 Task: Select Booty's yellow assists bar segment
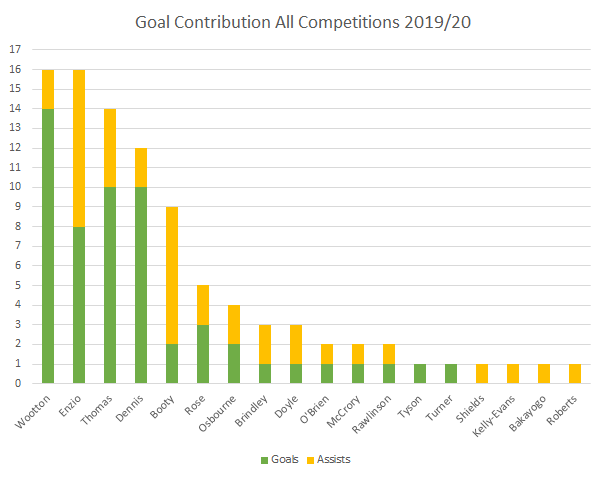(173, 275)
